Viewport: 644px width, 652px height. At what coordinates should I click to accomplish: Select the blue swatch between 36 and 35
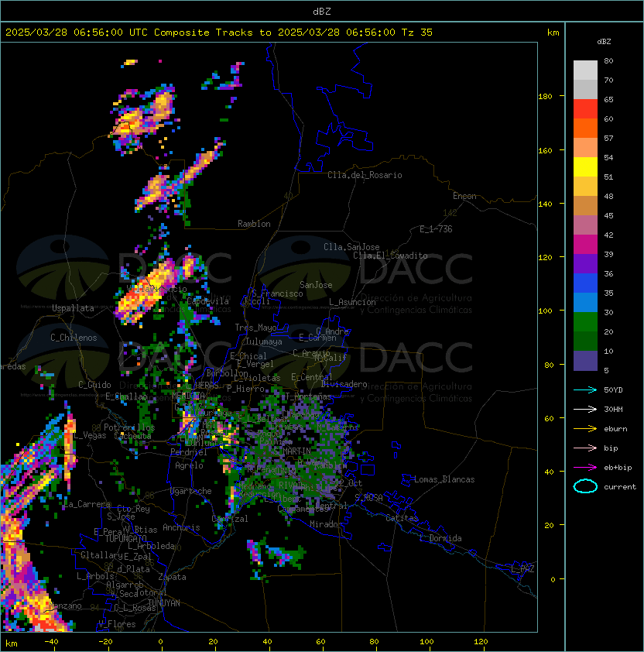[585, 283]
